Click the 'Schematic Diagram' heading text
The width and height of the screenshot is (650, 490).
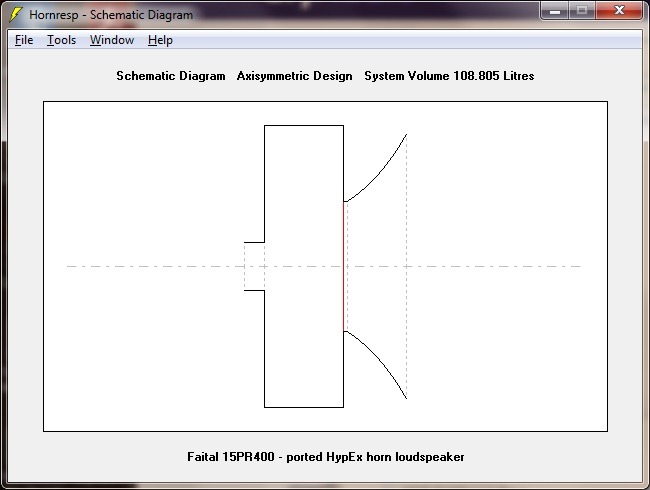(x=171, y=76)
